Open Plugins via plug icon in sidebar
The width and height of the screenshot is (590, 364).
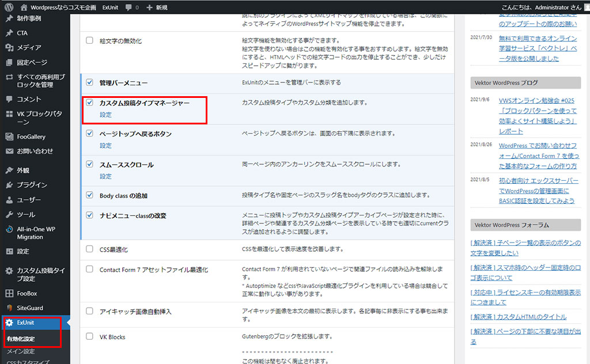[x=9, y=185]
